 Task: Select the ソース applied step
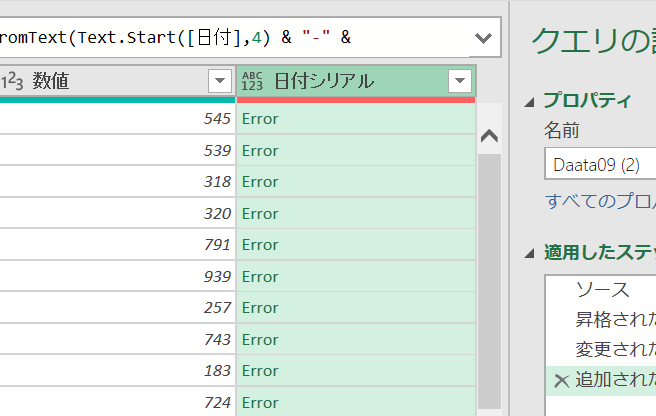pyautogui.click(x=603, y=290)
